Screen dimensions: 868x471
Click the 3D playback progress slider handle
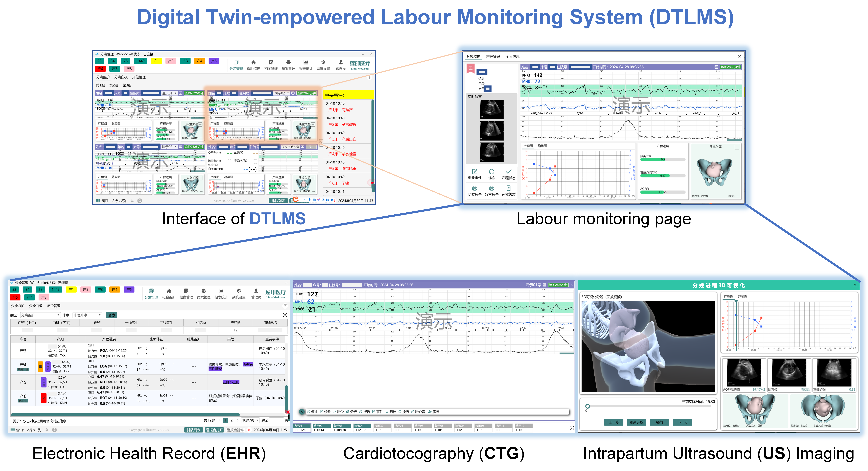587,406
